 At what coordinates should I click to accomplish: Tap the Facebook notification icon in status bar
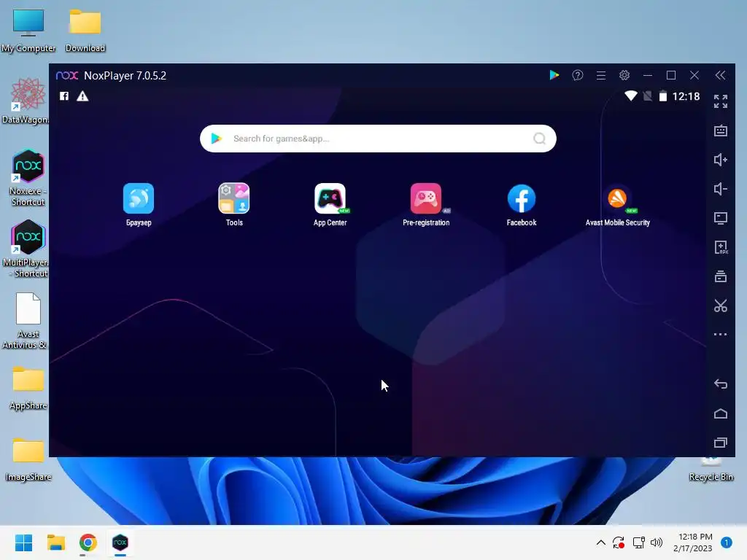coord(64,96)
